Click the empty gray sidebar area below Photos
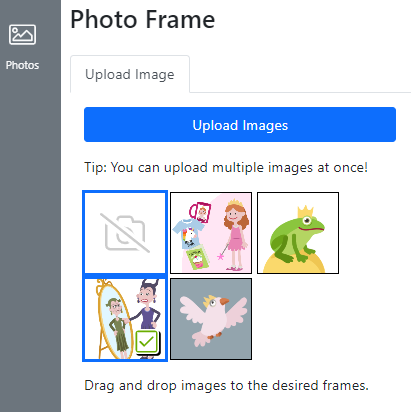 pyautogui.click(x=30, y=240)
